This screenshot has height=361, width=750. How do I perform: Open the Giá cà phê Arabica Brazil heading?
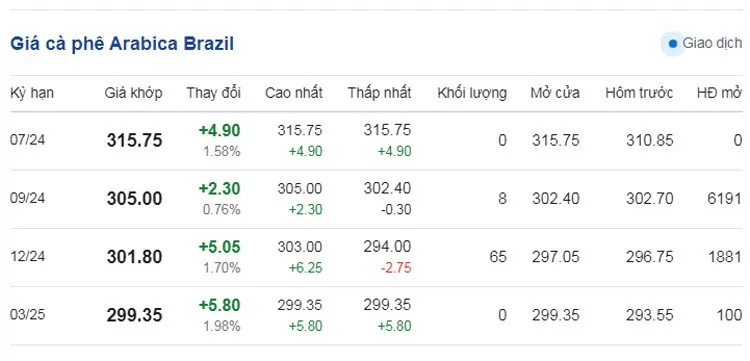tap(122, 44)
